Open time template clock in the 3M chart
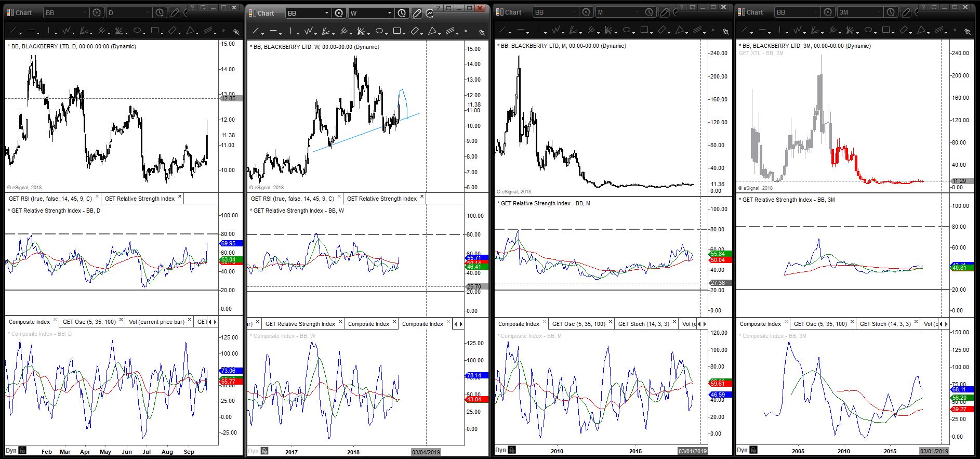The image size is (980, 459). [891, 12]
